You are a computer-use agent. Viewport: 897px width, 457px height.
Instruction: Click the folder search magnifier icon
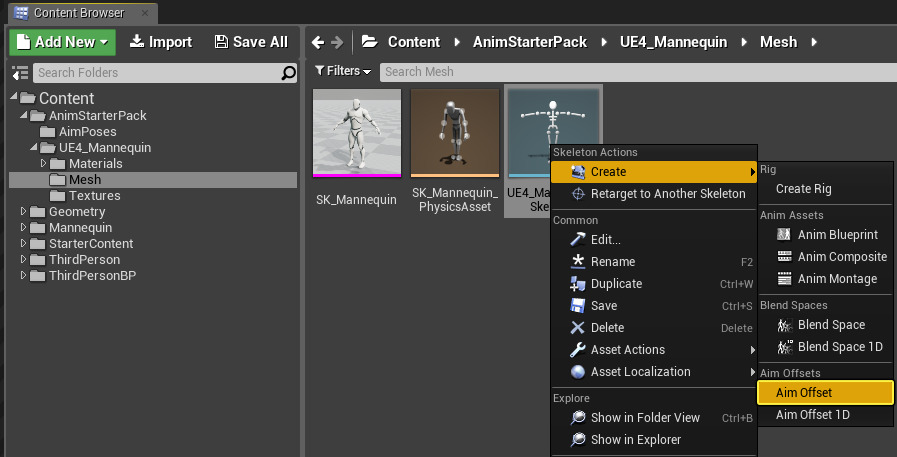tap(289, 73)
